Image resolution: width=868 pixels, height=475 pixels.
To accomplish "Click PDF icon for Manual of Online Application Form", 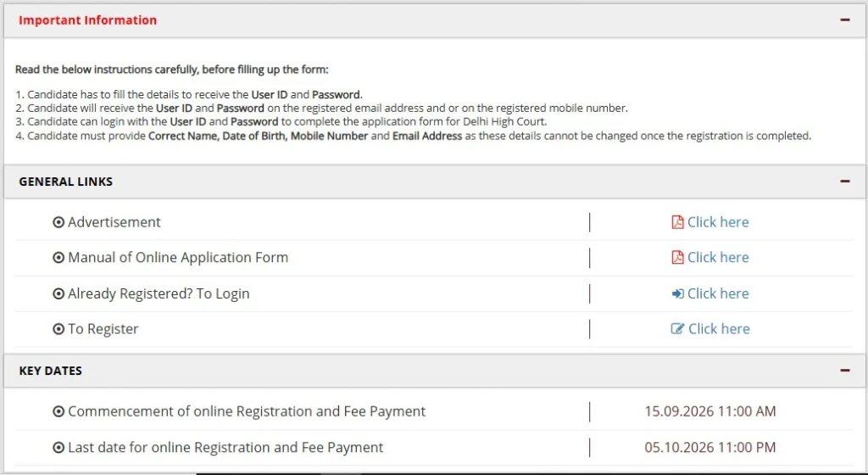I will pos(677,257).
